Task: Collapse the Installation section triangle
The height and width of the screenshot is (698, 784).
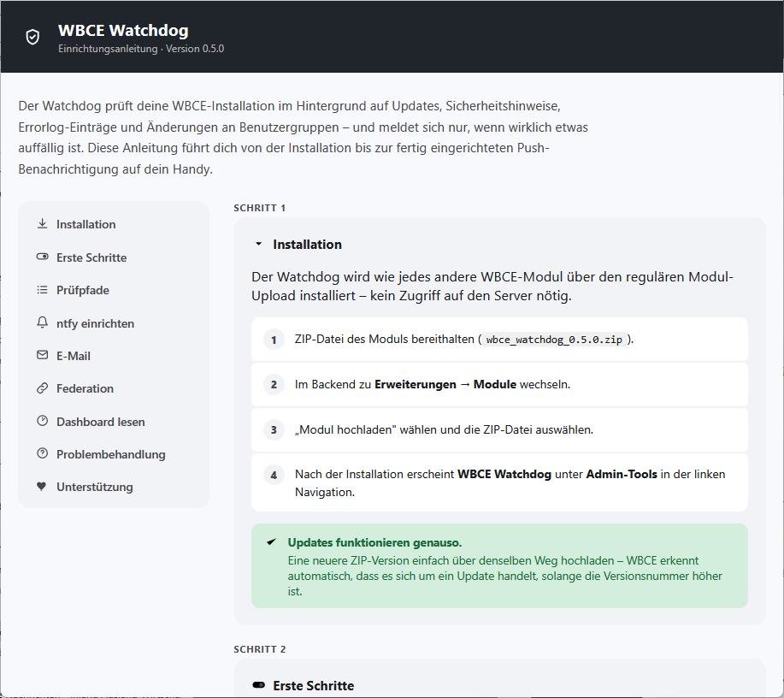Action: tap(258, 244)
